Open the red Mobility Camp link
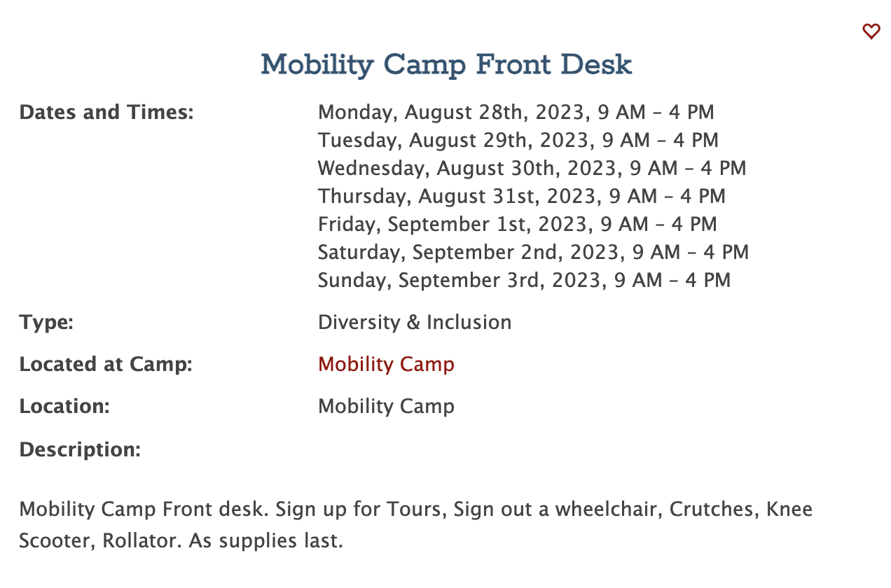The image size is (891, 588). click(386, 364)
